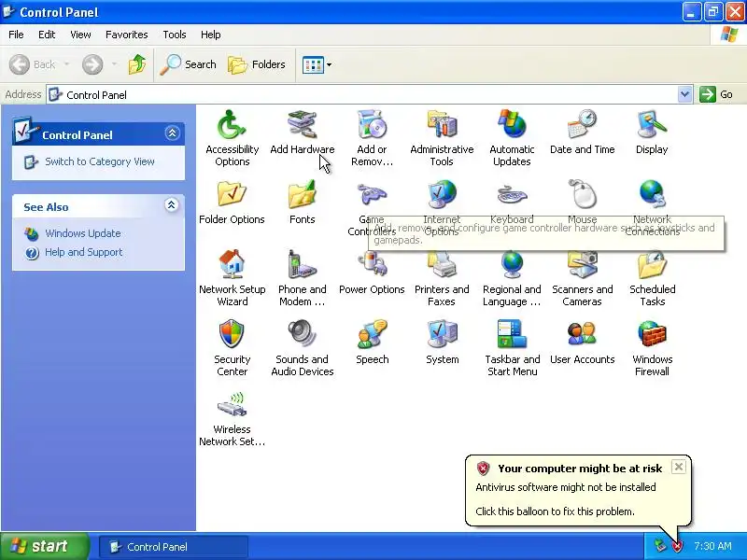Collapse the See Also sidebar section
Viewport: 747px width, 560px height.
point(171,205)
